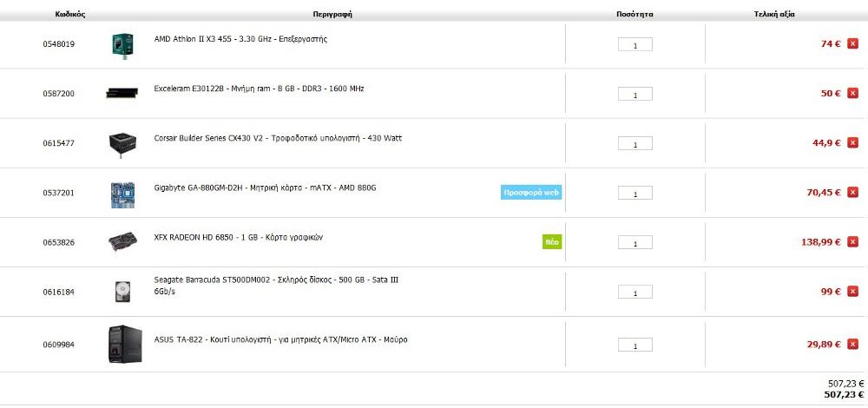868x408 pixels.
Task: Click the green Νέο badge
Action: tap(551, 242)
